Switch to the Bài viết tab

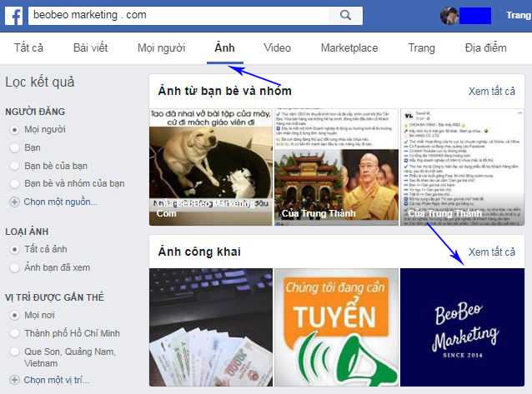click(x=91, y=47)
